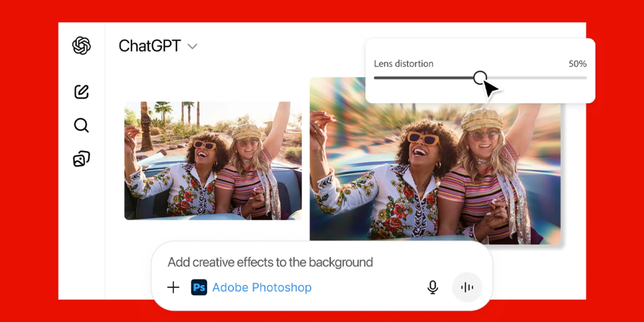Viewport: 644px width, 322px height.
Task: Activate the microphone icon for dictation
Action: click(x=433, y=287)
